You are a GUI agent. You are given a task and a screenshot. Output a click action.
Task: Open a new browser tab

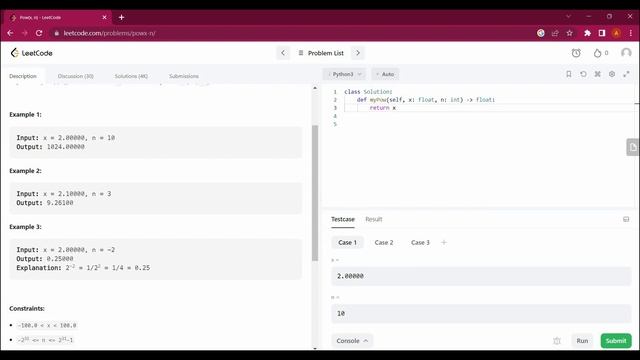(x=121, y=18)
